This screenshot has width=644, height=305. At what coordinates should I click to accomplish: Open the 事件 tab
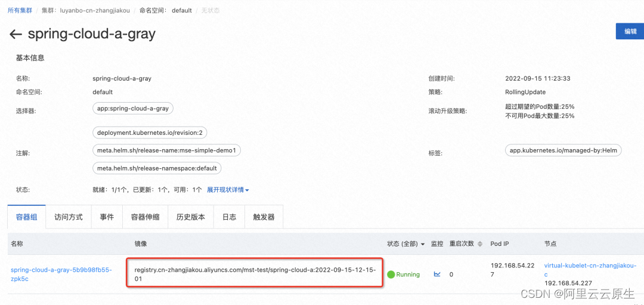(x=106, y=217)
